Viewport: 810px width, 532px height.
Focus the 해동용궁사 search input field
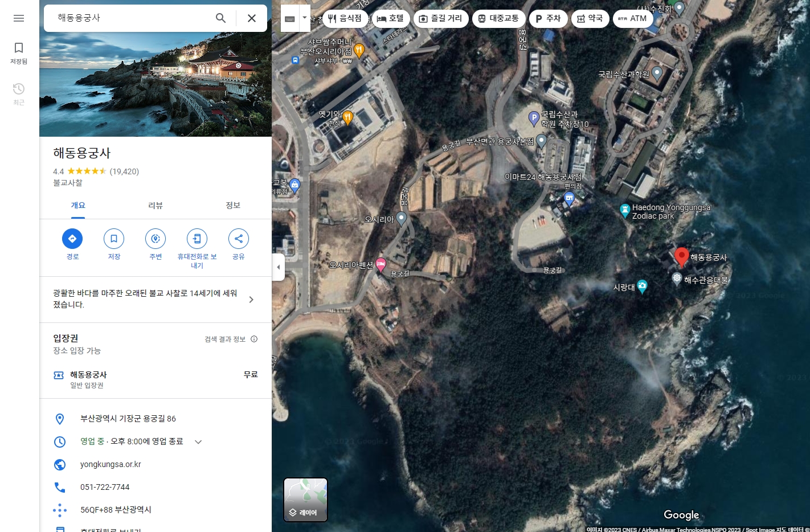131,18
